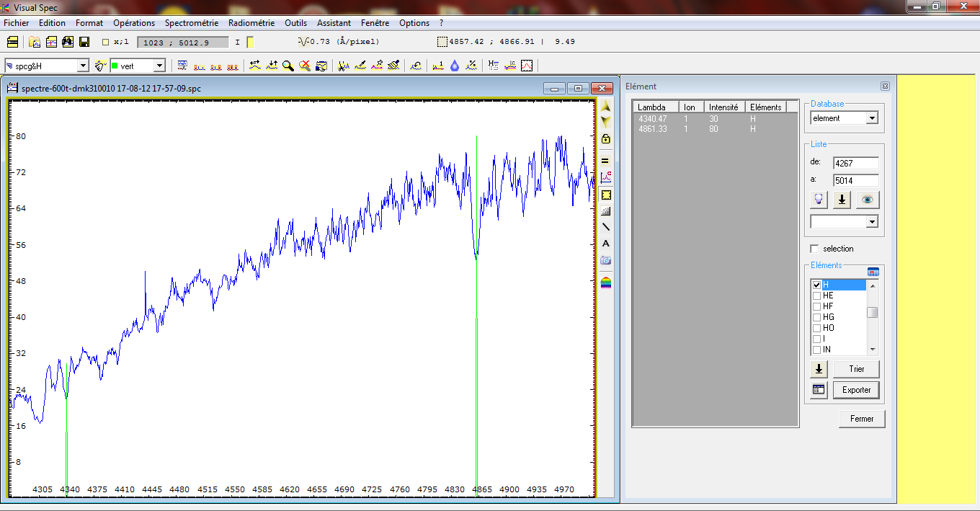Click the magnifying glass zoom icon
This screenshot has width=980, height=511.
coord(288,66)
